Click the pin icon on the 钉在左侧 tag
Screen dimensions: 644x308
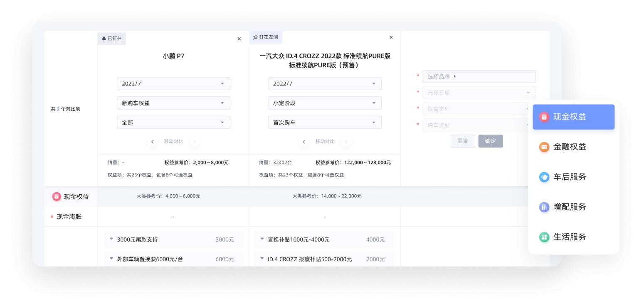click(x=255, y=38)
